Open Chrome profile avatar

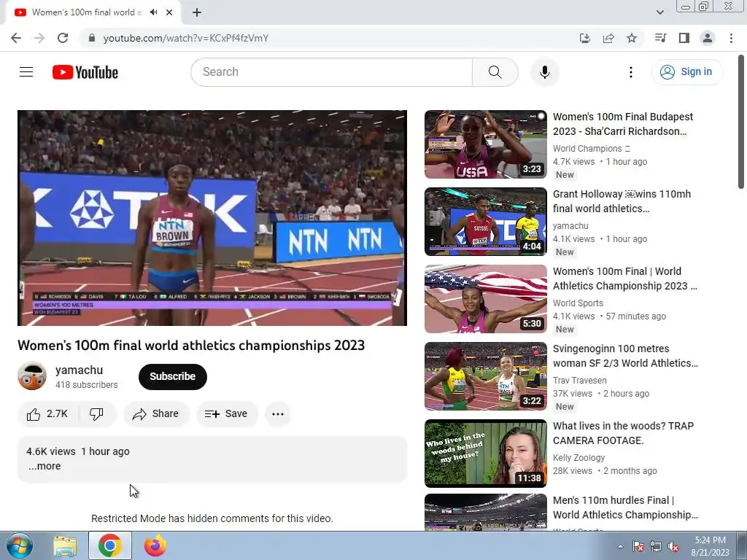[708, 38]
